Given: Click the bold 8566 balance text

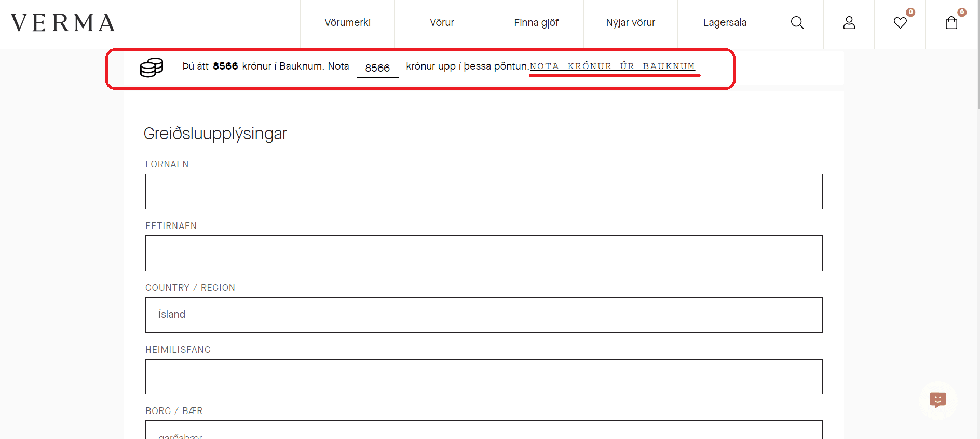Looking at the screenshot, I should (x=225, y=66).
